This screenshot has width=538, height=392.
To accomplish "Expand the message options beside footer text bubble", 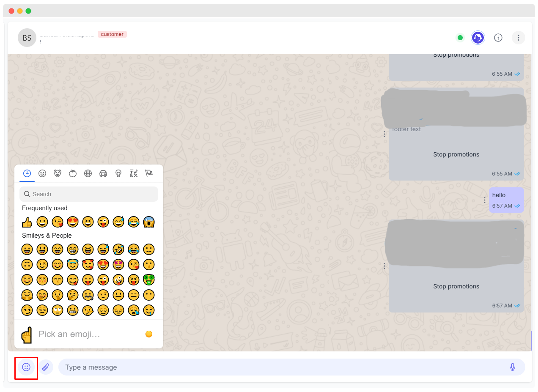I will point(384,134).
